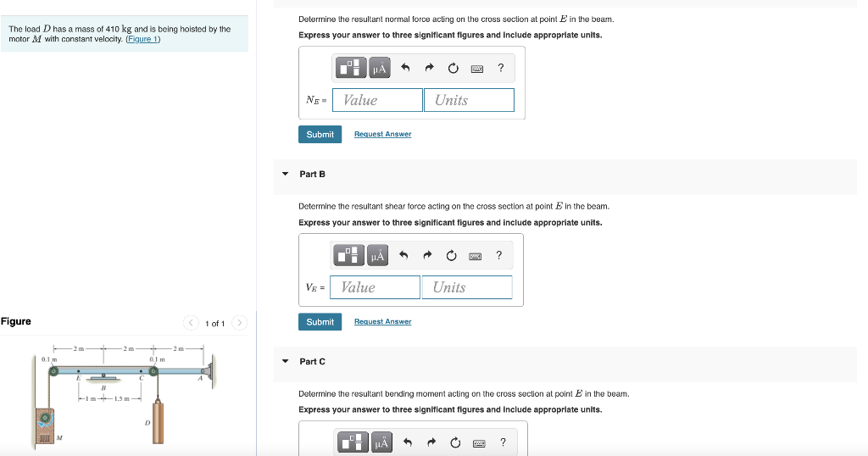Open templates icon in the VE answer toolbar
Image resolution: width=868 pixels, height=456 pixels.
348,255
